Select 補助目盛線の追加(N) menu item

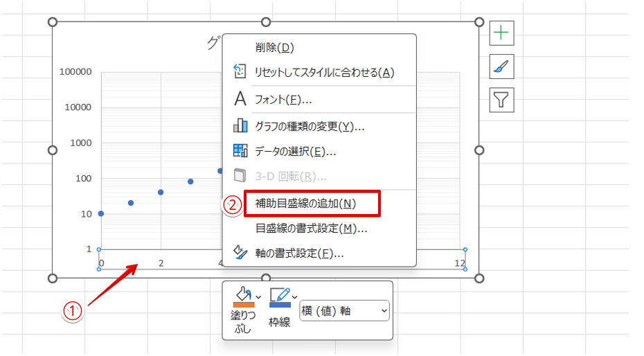(305, 204)
